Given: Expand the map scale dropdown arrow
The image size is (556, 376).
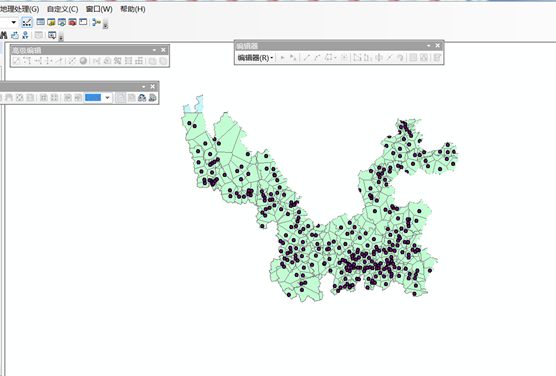Looking at the screenshot, I should click(x=13, y=22).
